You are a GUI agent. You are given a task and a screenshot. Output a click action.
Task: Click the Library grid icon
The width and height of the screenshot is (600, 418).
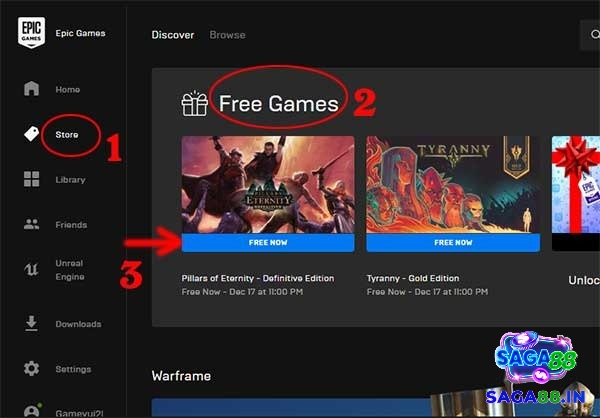(31, 179)
